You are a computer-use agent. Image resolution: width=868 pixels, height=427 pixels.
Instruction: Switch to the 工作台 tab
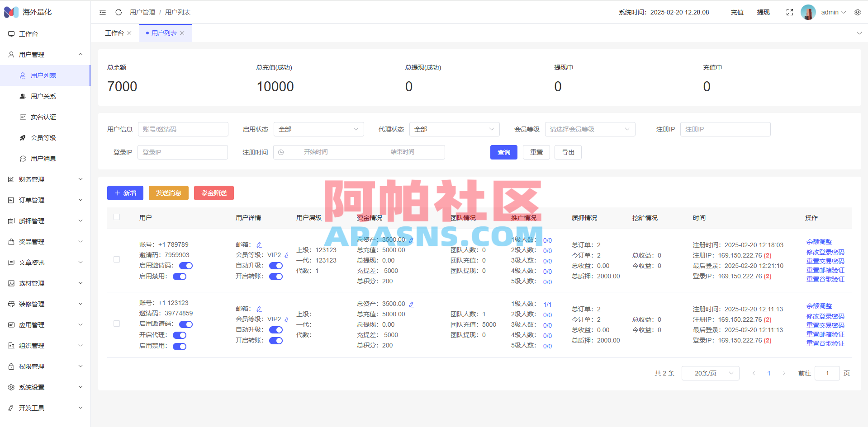click(x=115, y=33)
